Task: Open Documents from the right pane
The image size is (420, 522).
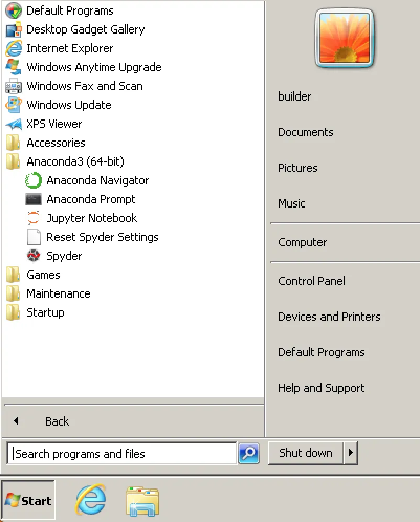Action: coord(306,132)
